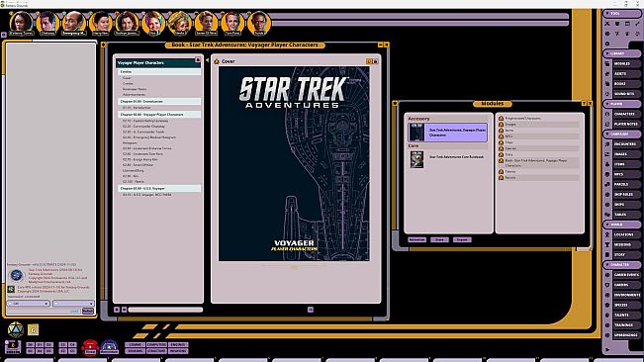The width and height of the screenshot is (644, 362).
Task: Open Encounters in the Campaign sidebar
Action: coord(626,144)
